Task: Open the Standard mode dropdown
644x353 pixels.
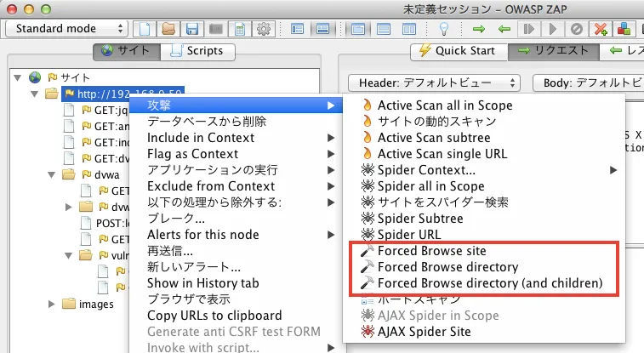Action: [x=66, y=28]
